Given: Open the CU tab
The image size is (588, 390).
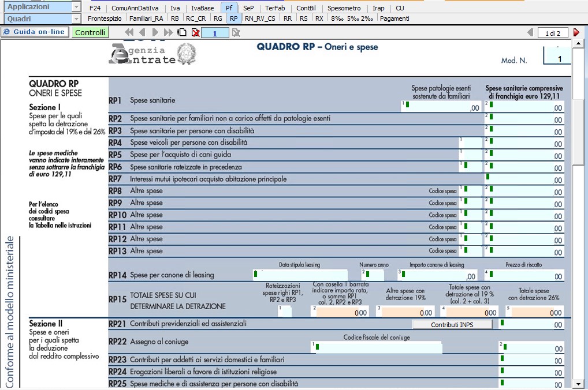Looking at the screenshot, I should pyautogui.click(x=400, y=8).
